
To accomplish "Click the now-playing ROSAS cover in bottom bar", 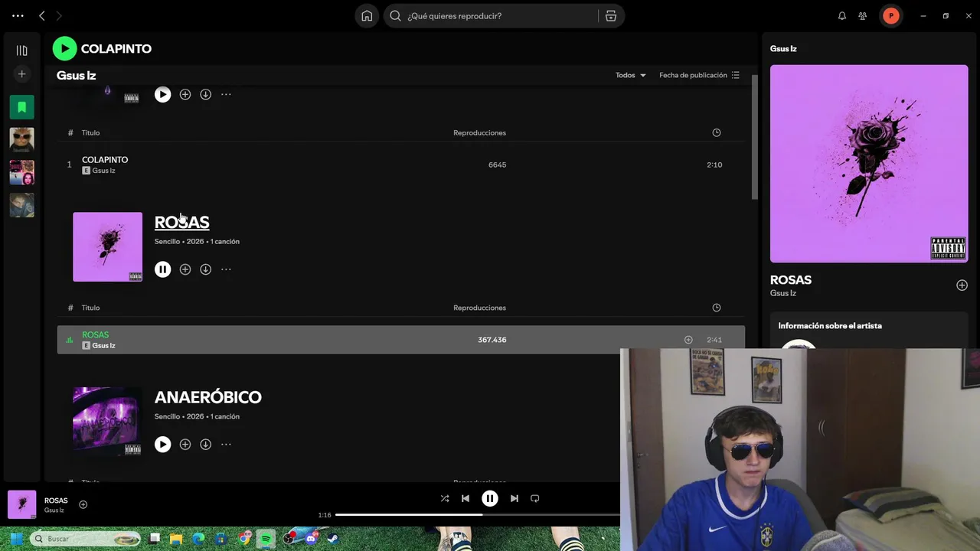I will 21,504.
